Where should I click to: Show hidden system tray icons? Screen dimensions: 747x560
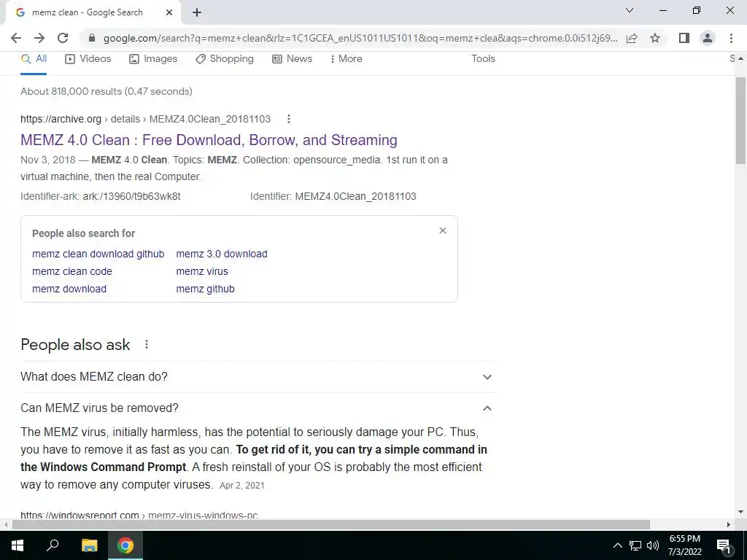click(617, 545)
